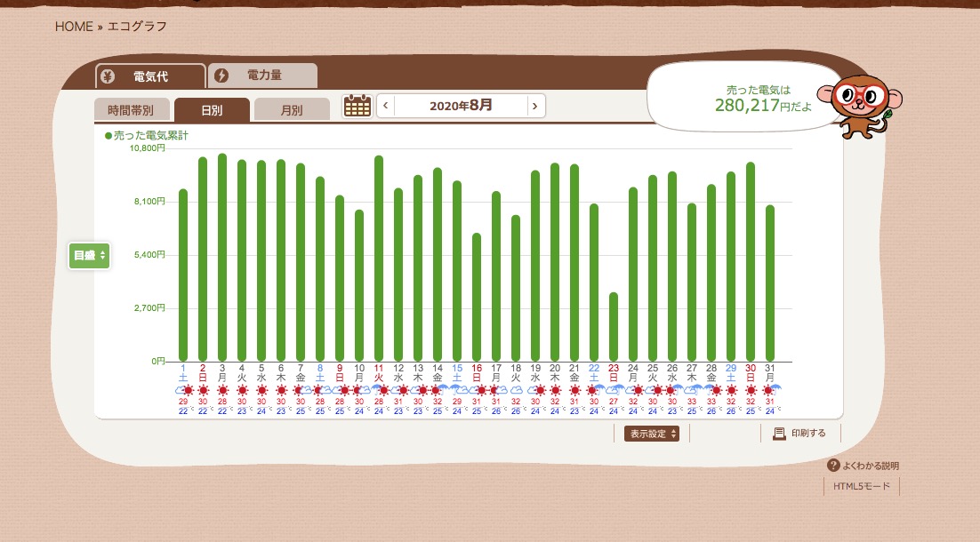Click the lightning bolt icon on 電力量 tab

[x=221, y=76]
